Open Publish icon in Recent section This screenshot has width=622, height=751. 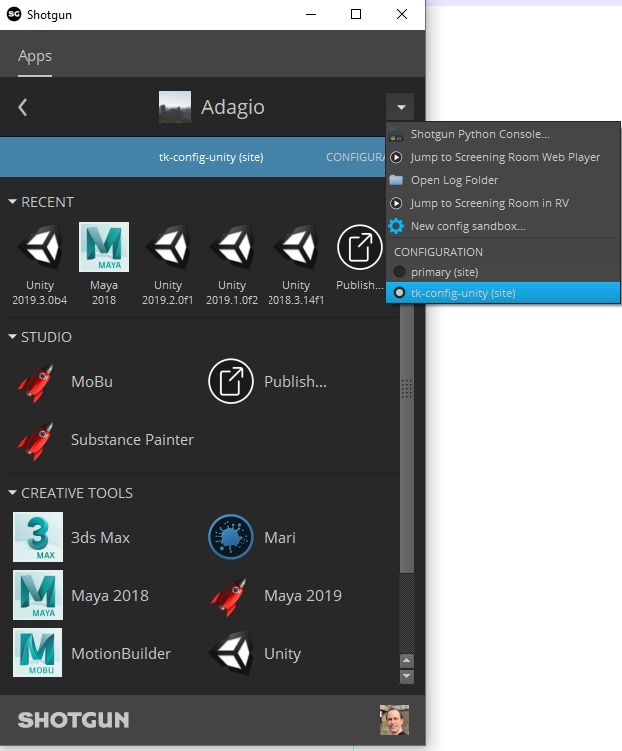[x=360, y=247]
